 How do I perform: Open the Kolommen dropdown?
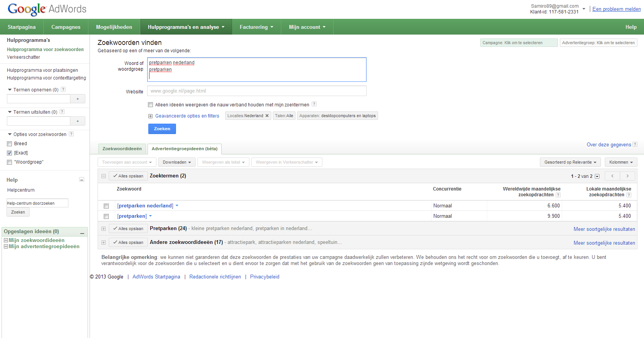[621, 162]
